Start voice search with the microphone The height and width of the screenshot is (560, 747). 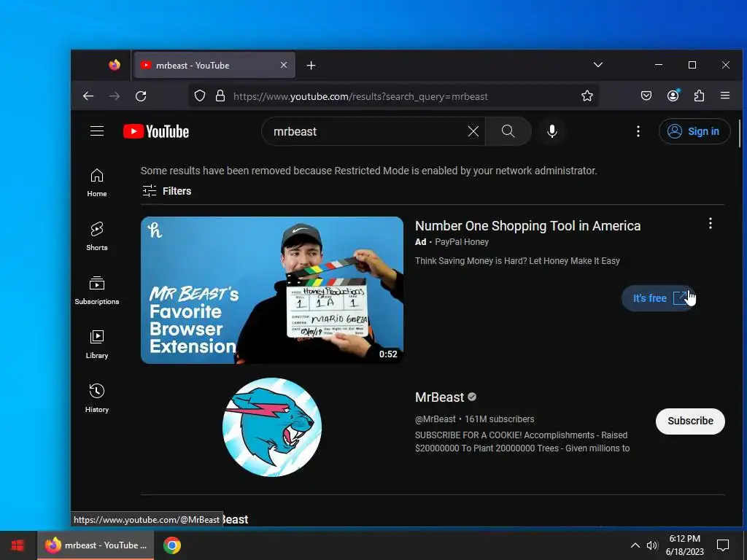pos(551,131)
